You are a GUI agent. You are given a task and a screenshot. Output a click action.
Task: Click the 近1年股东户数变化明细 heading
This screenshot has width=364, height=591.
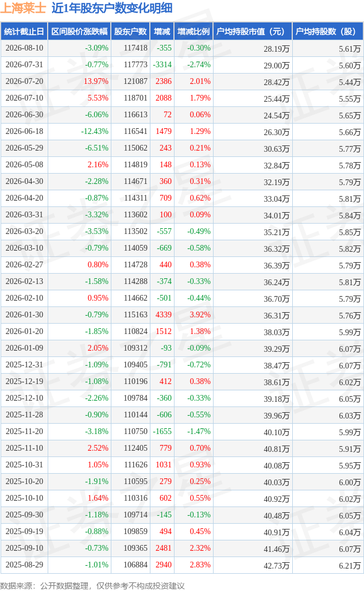[112, 8]
